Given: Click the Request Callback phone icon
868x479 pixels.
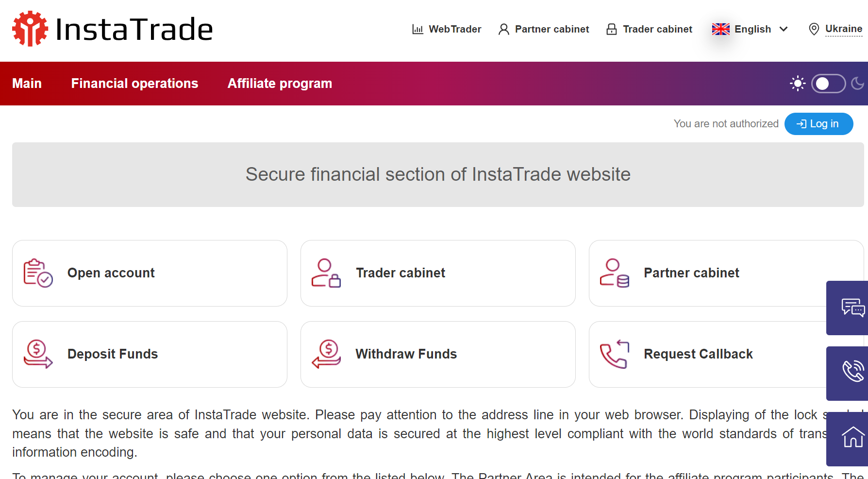Looking at the screenshot, I should [x=614, y=354].
